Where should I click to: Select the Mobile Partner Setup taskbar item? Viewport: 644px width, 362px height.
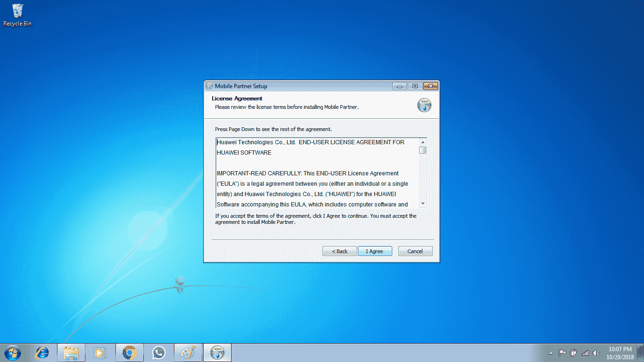tap(217, 353)
